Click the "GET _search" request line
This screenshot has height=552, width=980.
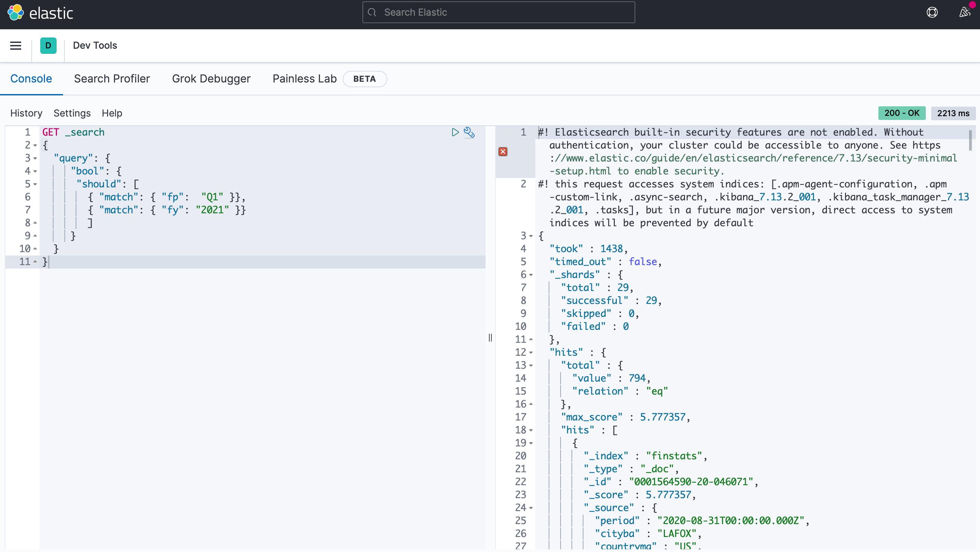pyautogui.click(x=73, y=132)
